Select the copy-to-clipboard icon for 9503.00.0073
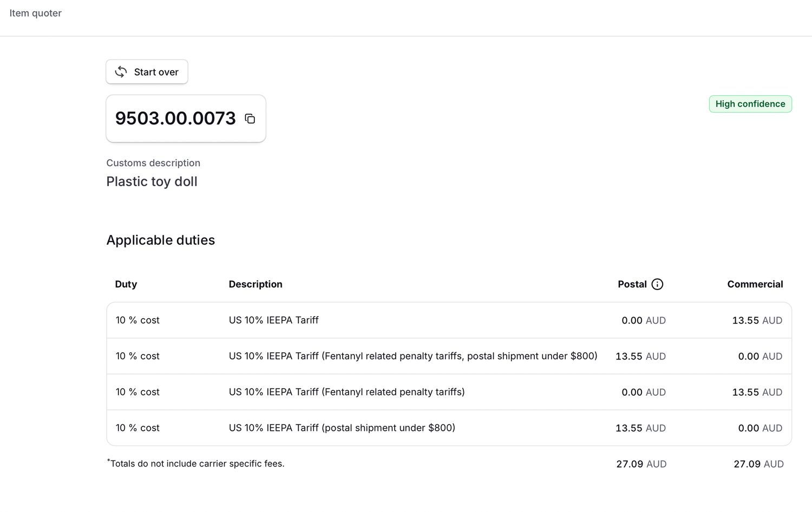812x512 pixels. [250, 119]
